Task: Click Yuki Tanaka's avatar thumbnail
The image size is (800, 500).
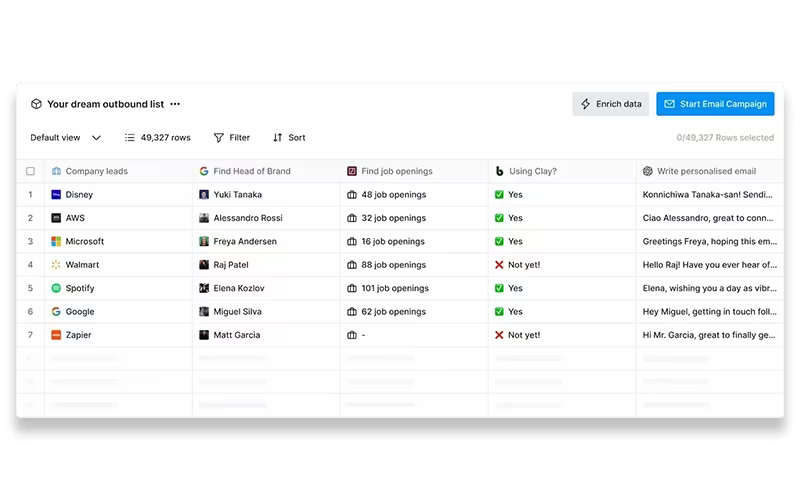Action: point(204,195)
